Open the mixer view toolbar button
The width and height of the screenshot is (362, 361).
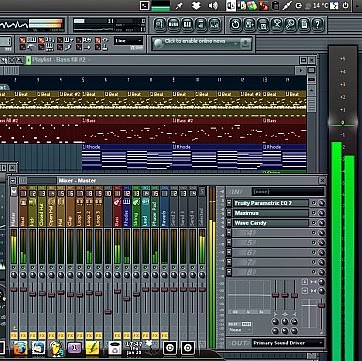[215, 25]
